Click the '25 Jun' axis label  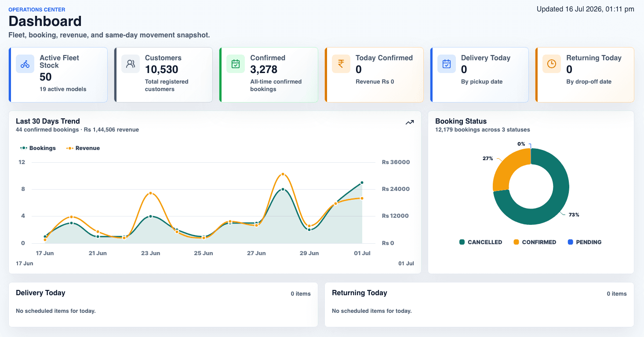point(204,253)
